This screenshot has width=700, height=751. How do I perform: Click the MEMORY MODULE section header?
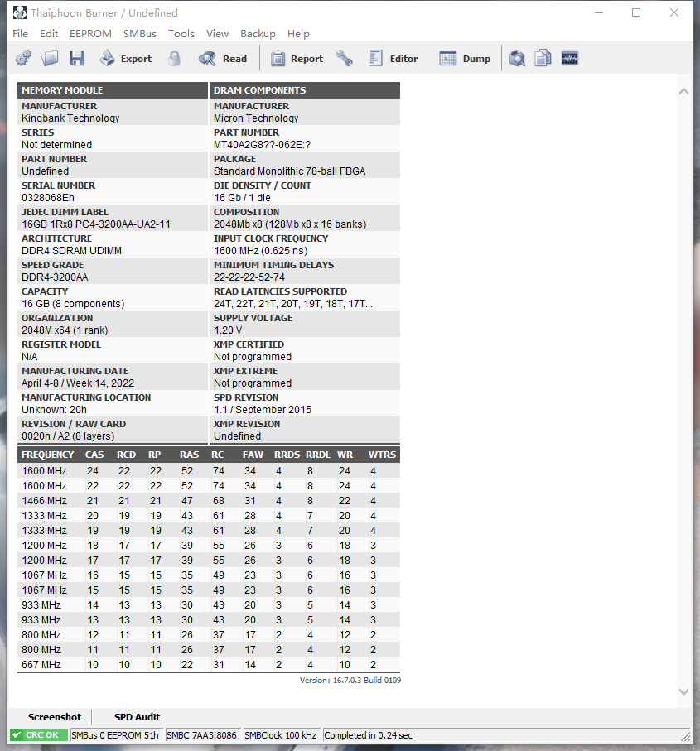(x=113, y=90)
